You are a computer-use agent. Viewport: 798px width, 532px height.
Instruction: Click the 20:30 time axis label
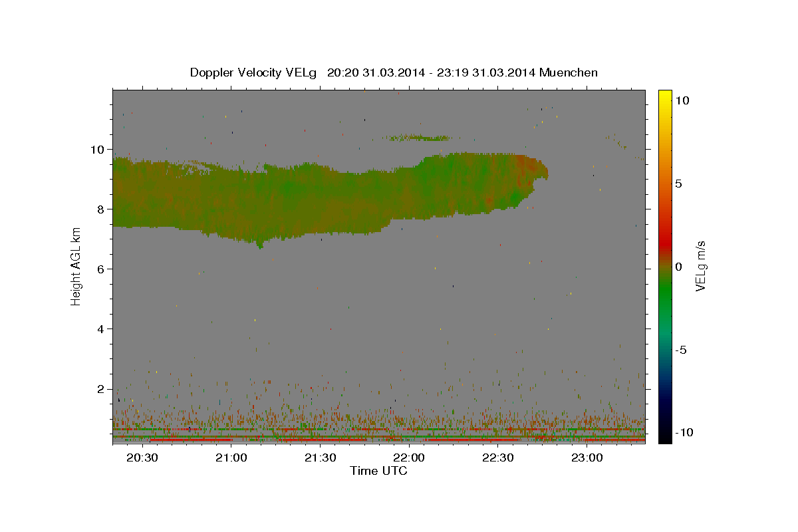[x=142, y=458]
